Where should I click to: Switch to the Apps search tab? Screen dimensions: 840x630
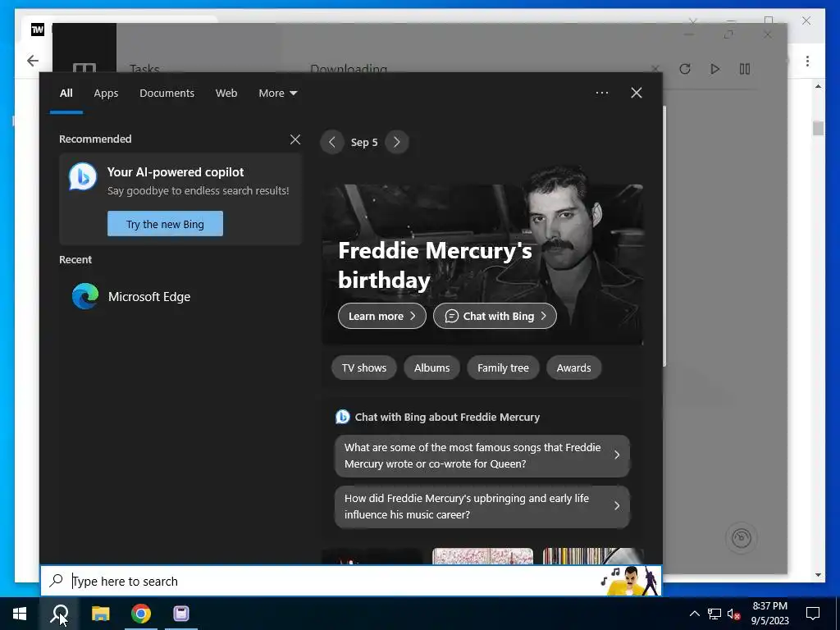pyautogui.click(x=106, y=94)
